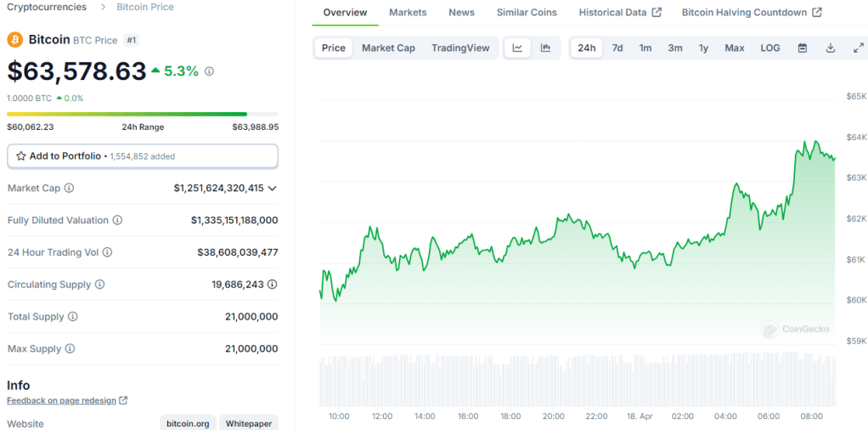Click the 24h Range progress bar
The width and height of the screenshot is (868, 430).
point(142,114)
